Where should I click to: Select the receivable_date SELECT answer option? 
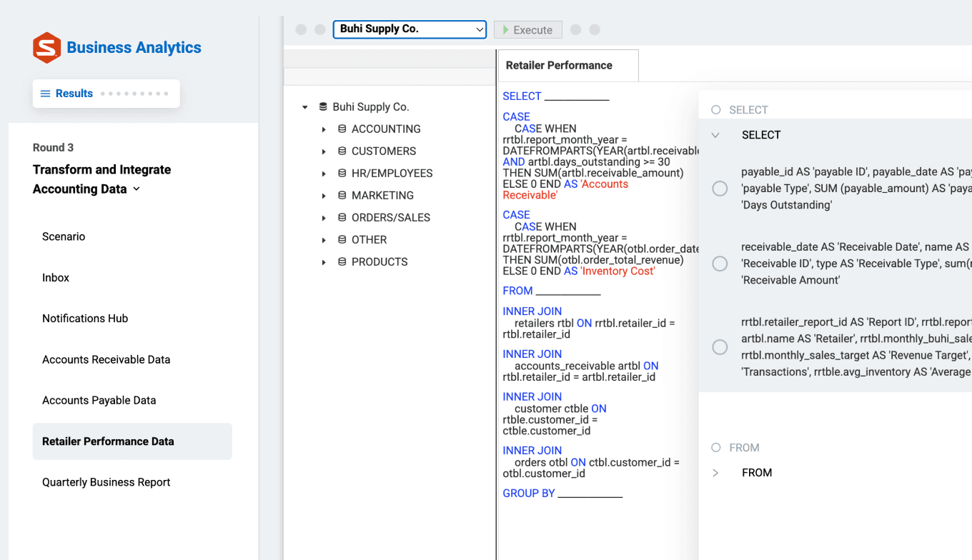pos(720,264)
